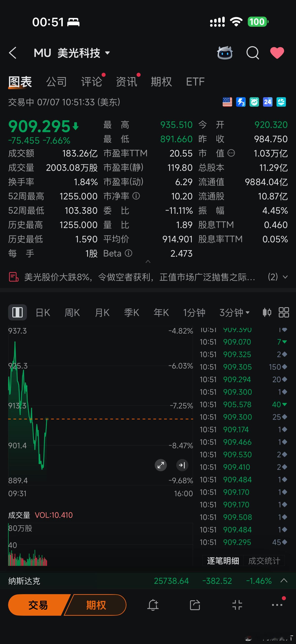Open the multi-chart grid layout icon
Screen dimensions: 296x644
284,312
